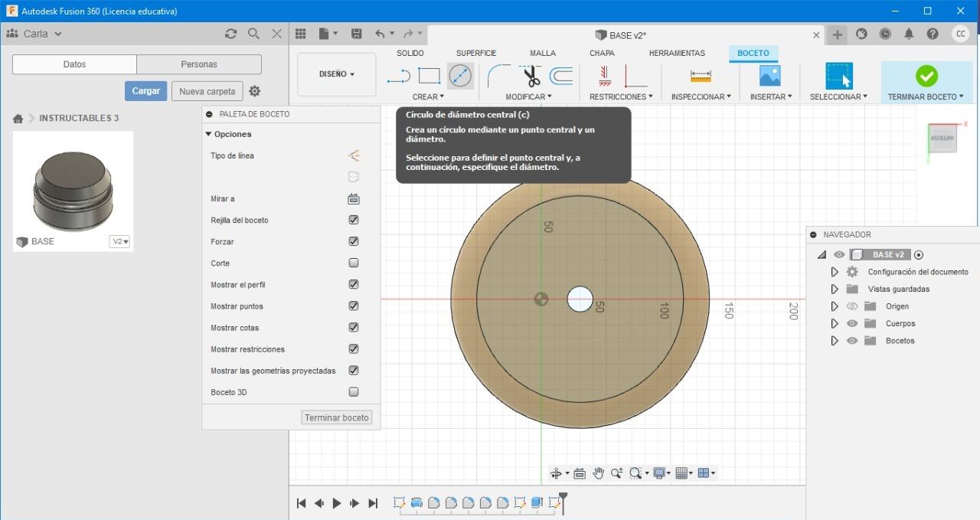Screen dimensions: 980x520
Task: Select the two-point Rectangle sketch tool
Action: [x=429, y=76]
